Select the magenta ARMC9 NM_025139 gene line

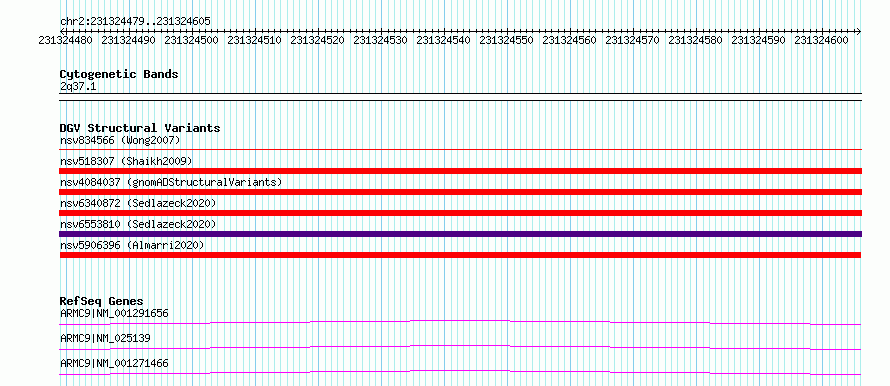[x=460, y=347]
